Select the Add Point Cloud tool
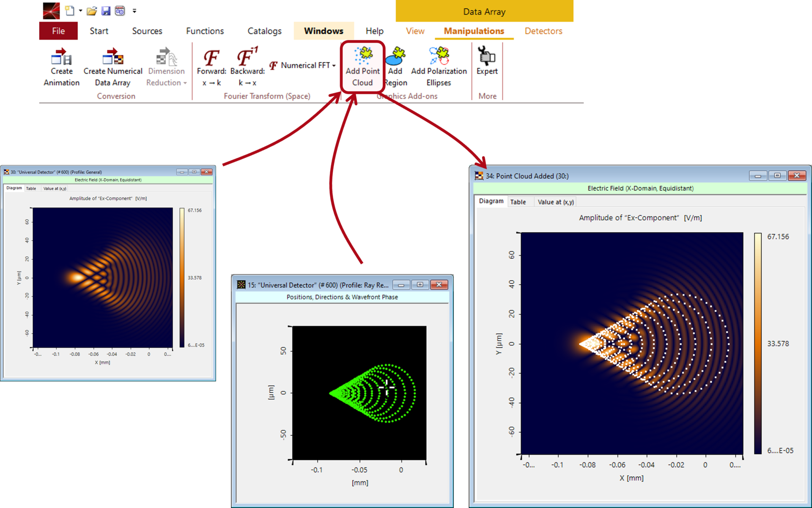 click(x=362, y=67)
